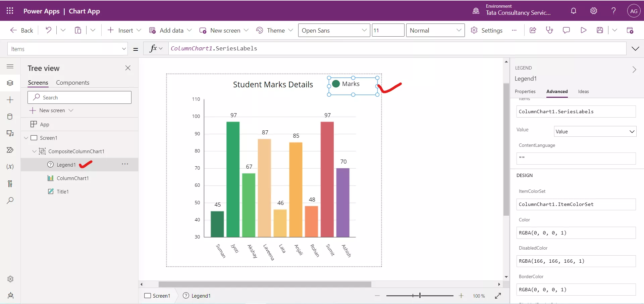Collapse the Screen1 tree node
This screenshot has width=644, height=304.
(26, 137)
